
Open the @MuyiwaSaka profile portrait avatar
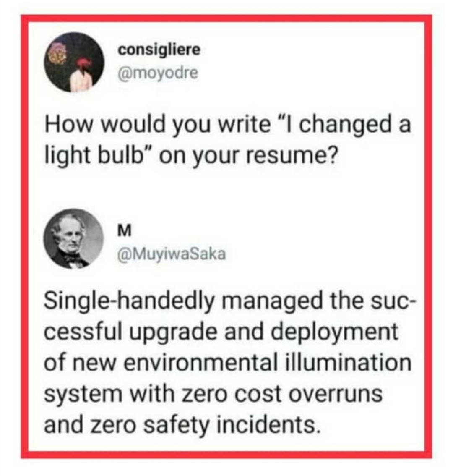[74, 239]
